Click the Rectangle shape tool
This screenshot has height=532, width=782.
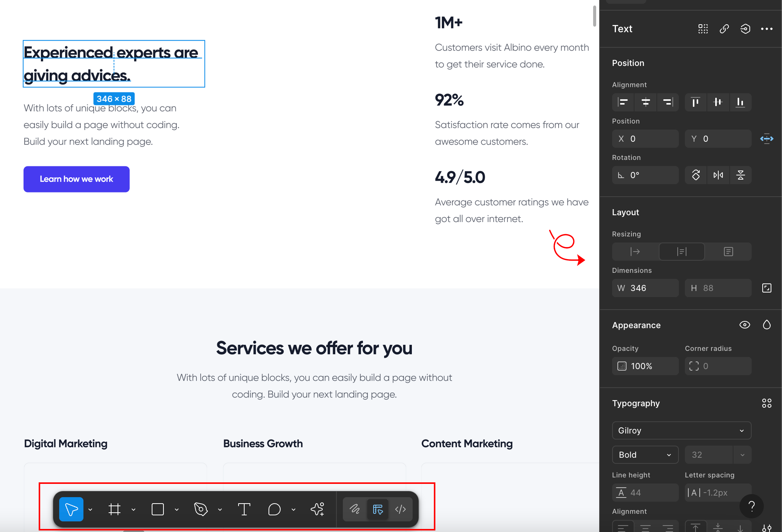157,509
